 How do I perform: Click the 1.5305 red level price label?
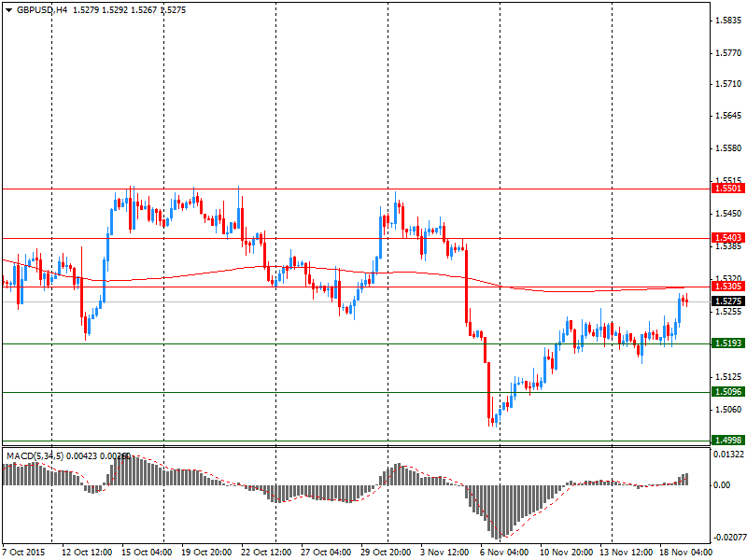[x=728, y=287]
